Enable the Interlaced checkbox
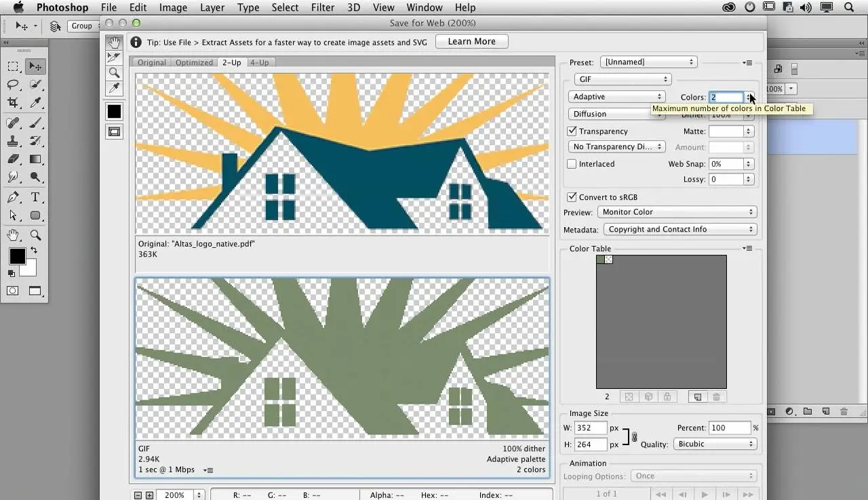 [x=572, y=164]
